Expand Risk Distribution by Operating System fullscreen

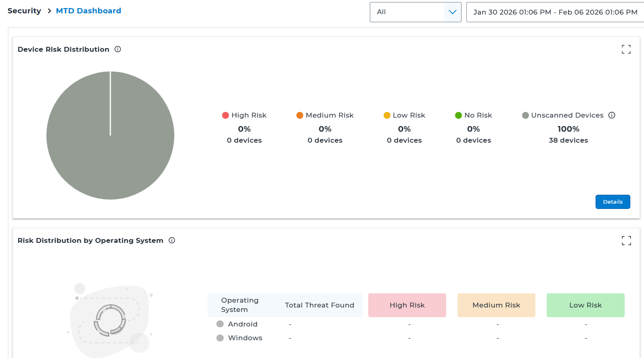[626, 240]
